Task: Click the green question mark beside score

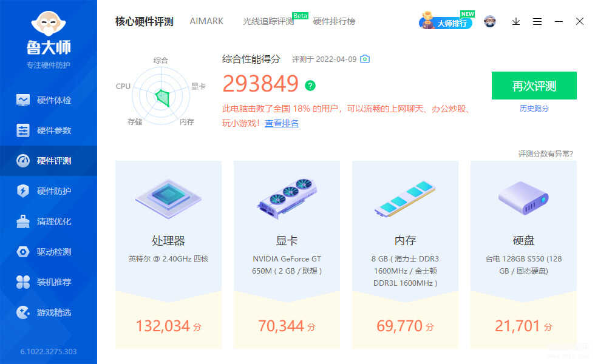Action: [x=310, y=86]
